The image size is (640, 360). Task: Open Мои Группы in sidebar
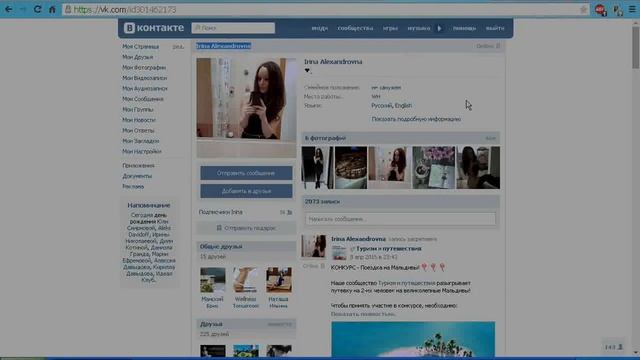(x=138, y=109)
